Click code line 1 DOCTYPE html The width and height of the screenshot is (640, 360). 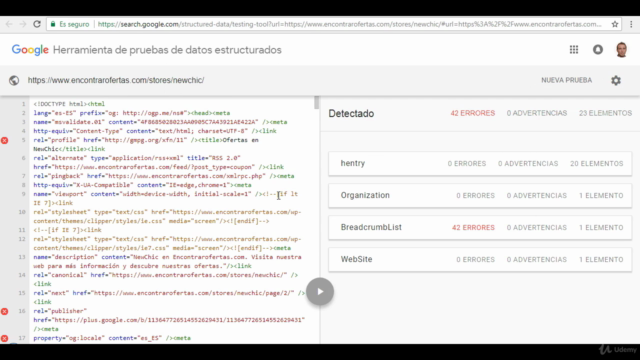69,104
